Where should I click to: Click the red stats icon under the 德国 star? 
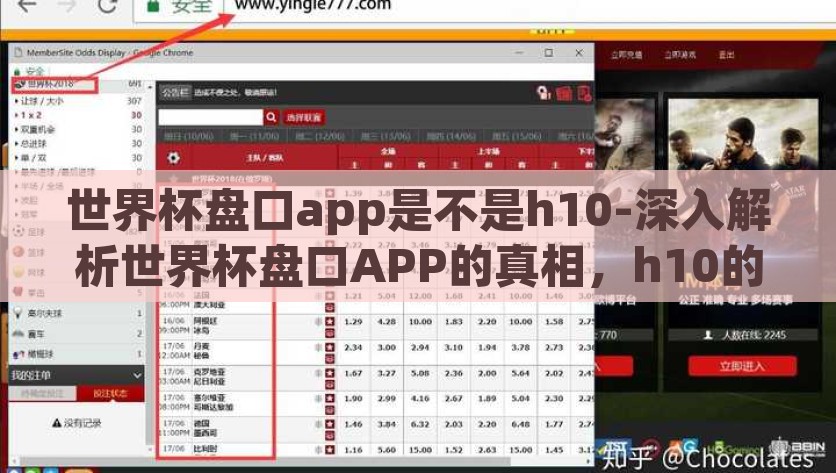(330, 436)
